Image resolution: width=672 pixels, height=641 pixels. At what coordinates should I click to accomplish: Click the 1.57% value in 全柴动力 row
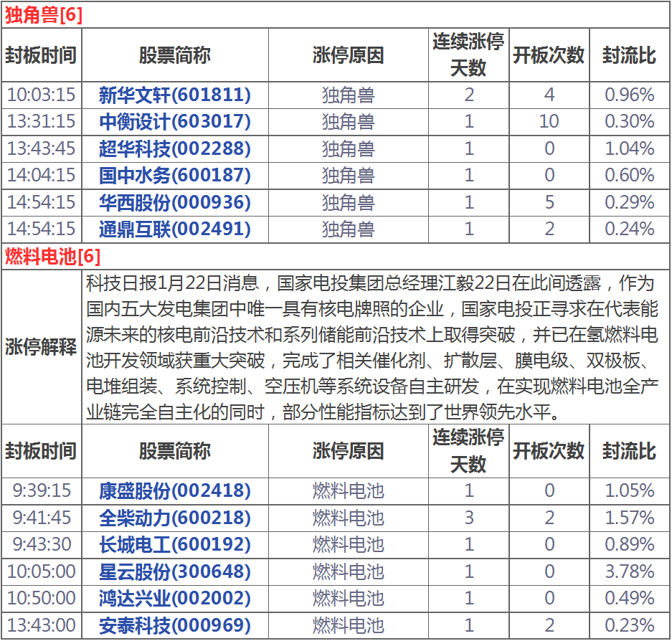tap(629, 518)
